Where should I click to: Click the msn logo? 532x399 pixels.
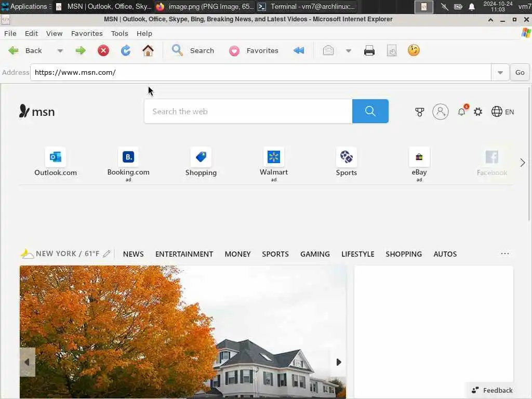click(37, 111)
